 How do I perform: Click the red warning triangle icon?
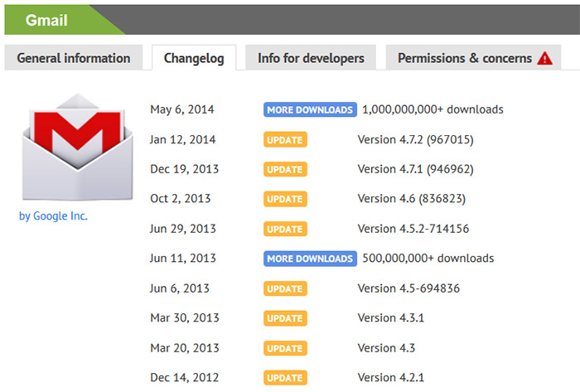click(544, 58)
